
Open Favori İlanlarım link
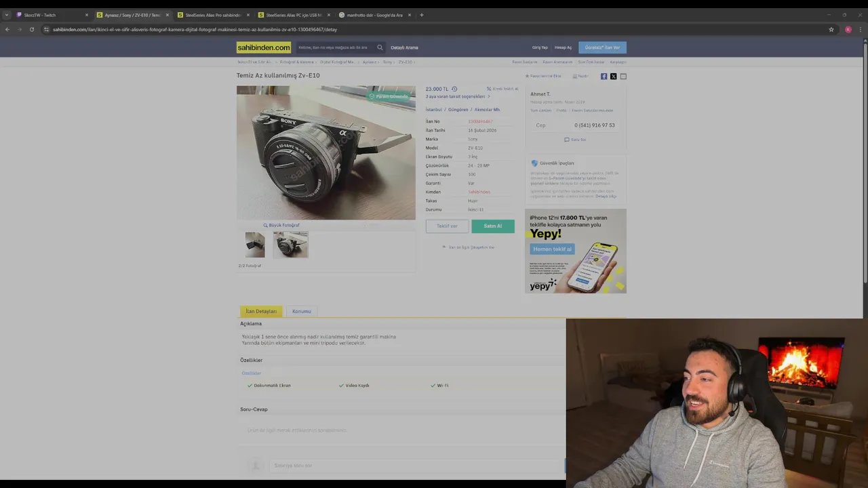click(524, 62)
